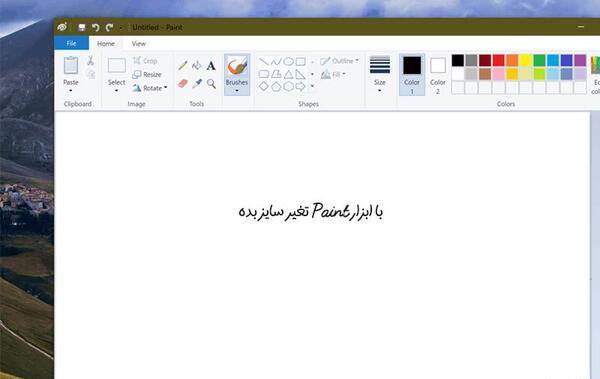This screenshot has width=600, height=379.
Task: Expand the Shapes gallery with bottom arrow
Action: click(312, 87)
